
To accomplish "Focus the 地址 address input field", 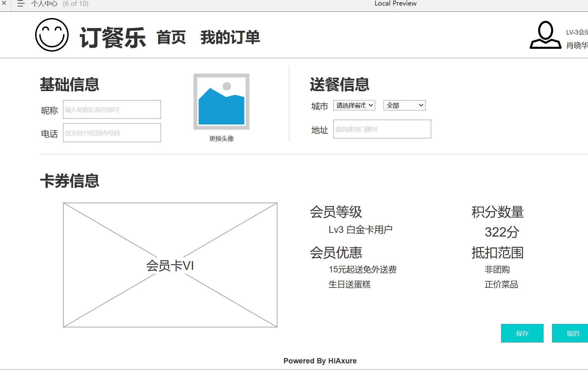I will [382, 129].
